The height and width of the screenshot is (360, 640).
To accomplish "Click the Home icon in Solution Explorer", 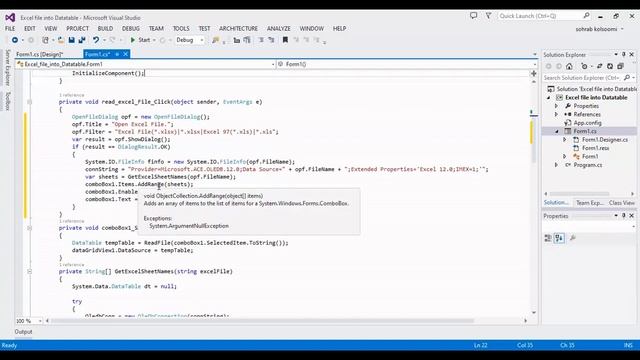I will click(569, 66).
